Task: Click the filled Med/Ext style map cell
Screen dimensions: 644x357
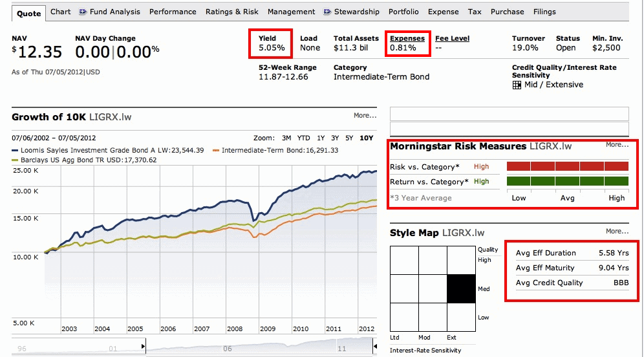Action: (461, 289)
